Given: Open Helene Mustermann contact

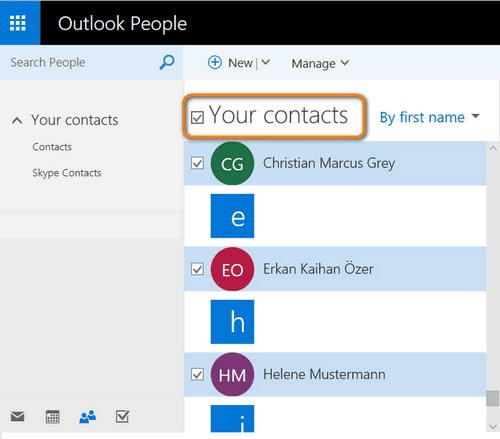Looking at the screenshot, I should [x=335, y=374].
